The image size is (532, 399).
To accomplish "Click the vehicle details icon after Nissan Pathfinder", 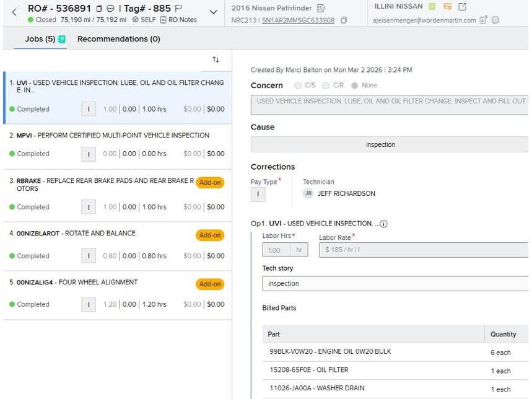I will tap(321, 8).
